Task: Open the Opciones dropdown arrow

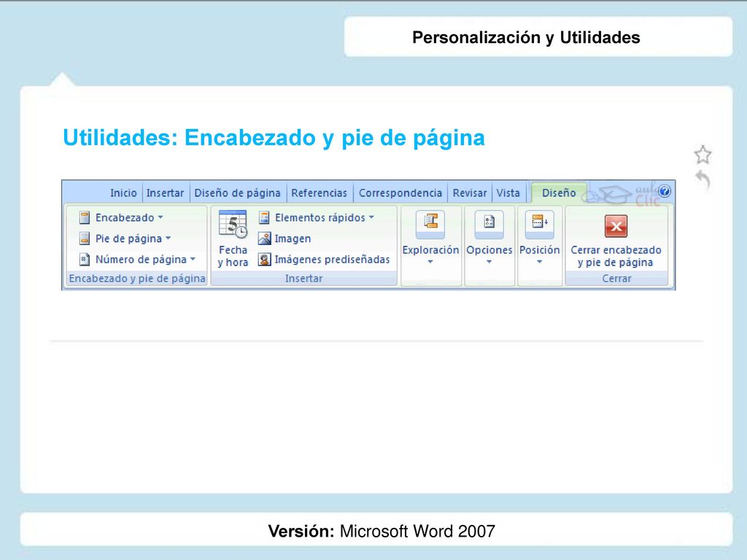Action: coord(489,262)
